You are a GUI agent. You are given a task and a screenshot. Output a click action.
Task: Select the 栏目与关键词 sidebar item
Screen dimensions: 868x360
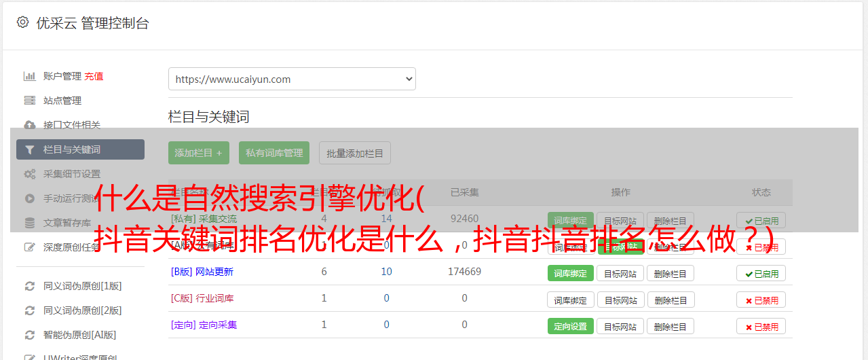pos(80,149)
